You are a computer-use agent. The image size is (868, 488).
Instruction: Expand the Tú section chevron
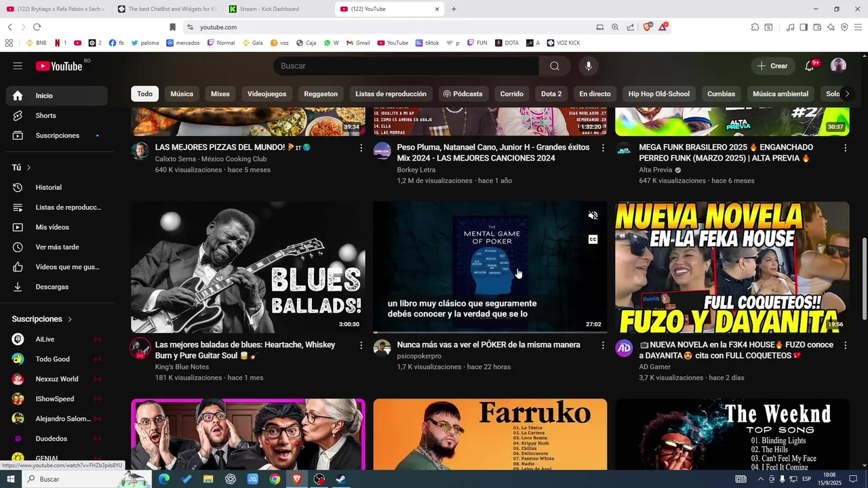point(28,167)
